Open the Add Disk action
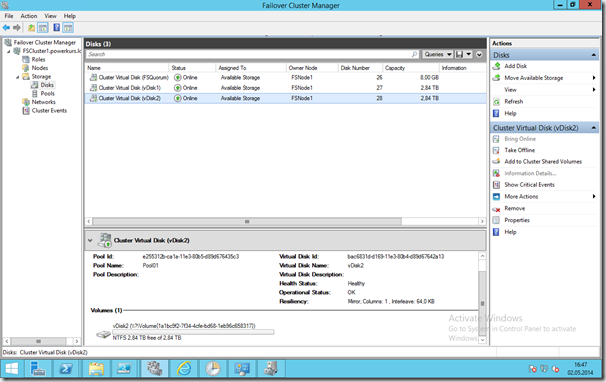Screen dimensions: 606x382 (515, 66)
